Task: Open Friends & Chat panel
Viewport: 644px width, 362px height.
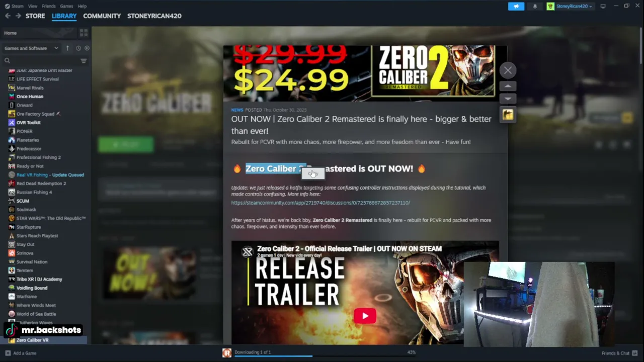Action: (x=620, y=353)
